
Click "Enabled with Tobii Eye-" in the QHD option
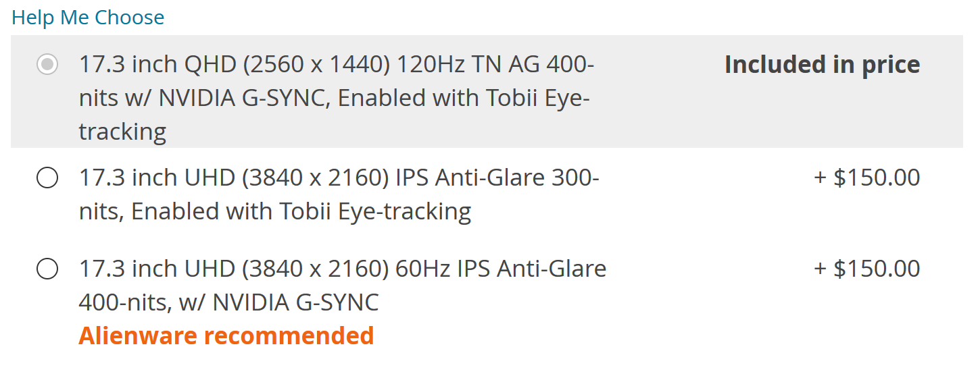464,99
